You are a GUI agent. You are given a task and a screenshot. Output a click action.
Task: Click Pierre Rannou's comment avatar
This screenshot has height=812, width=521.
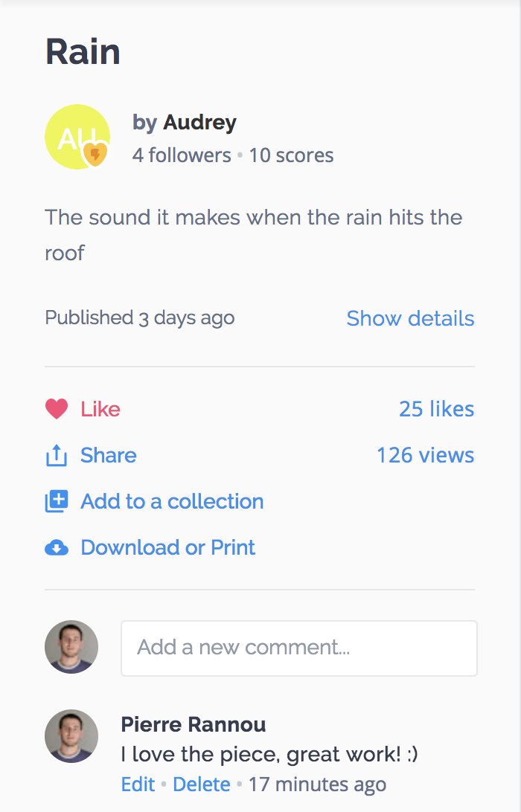click(71, 736)
